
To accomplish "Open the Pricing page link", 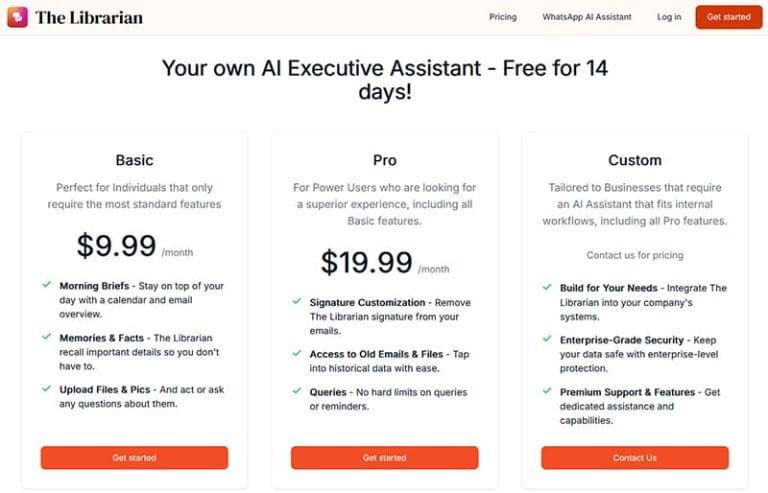I will point(503,17).
